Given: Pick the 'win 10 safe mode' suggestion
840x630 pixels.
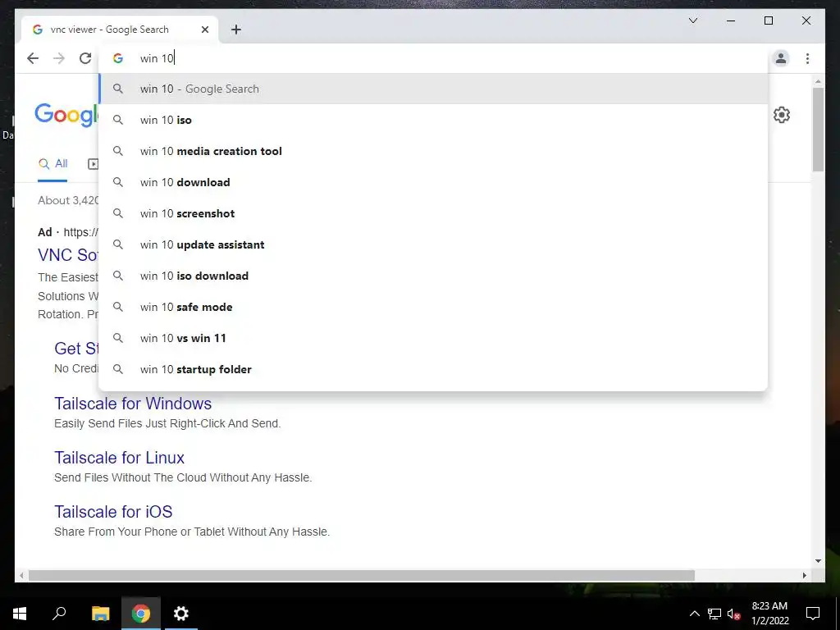Looking at the screenshot, I should click(433, 307).
